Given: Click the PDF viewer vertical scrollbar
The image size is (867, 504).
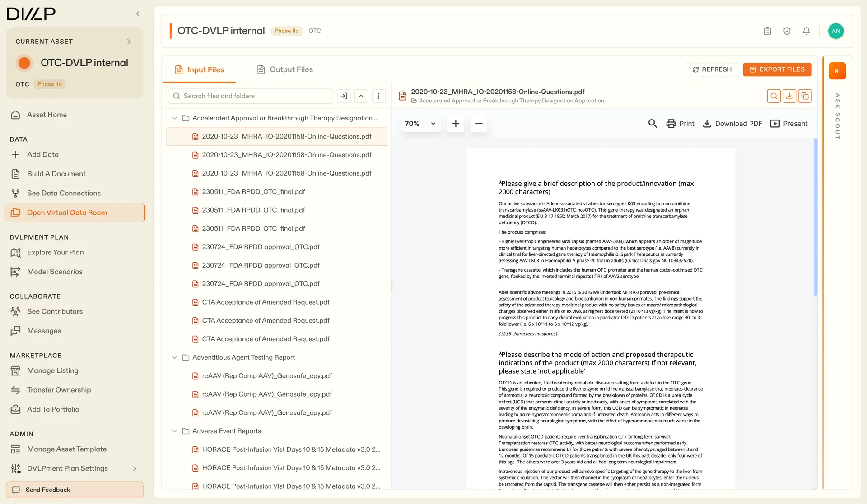Looking at the screenshot, I should tap(816, 217).
